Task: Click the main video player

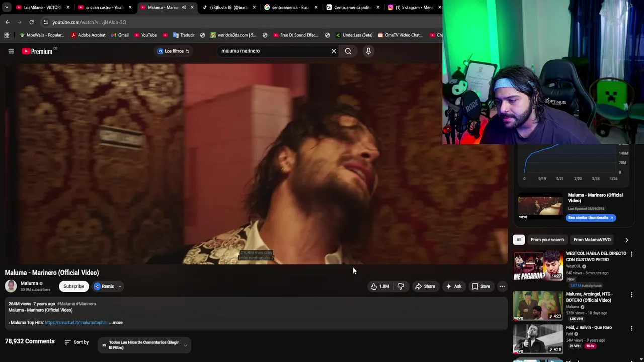Action: [257, 164]
